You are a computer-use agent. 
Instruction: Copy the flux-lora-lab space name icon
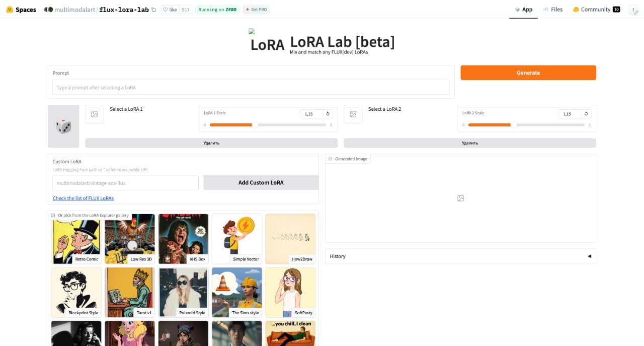153,10
